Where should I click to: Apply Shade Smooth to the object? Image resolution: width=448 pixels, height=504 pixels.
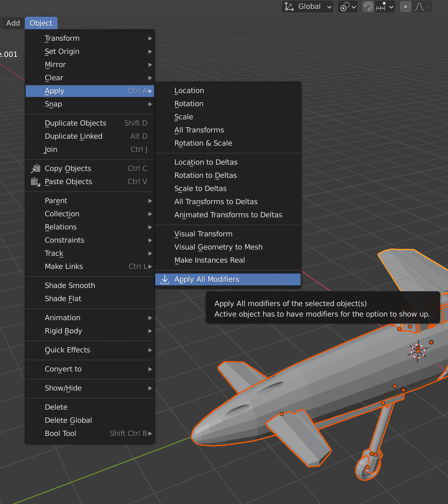coord(90,286)
